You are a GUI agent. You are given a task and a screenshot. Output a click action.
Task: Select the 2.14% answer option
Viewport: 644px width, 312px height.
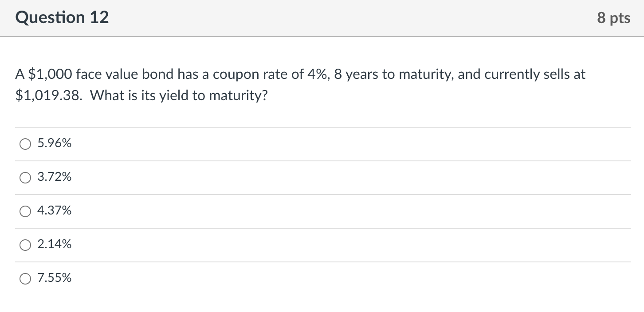point(25,244)
